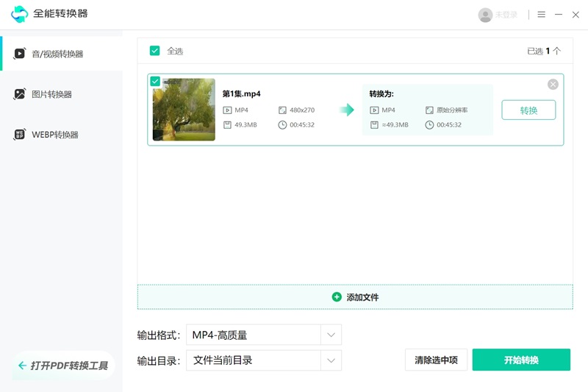Click the 音/视频转换器 sidebar icon
The height and width of the screenshot is (392, 588).
coord(20,54)
